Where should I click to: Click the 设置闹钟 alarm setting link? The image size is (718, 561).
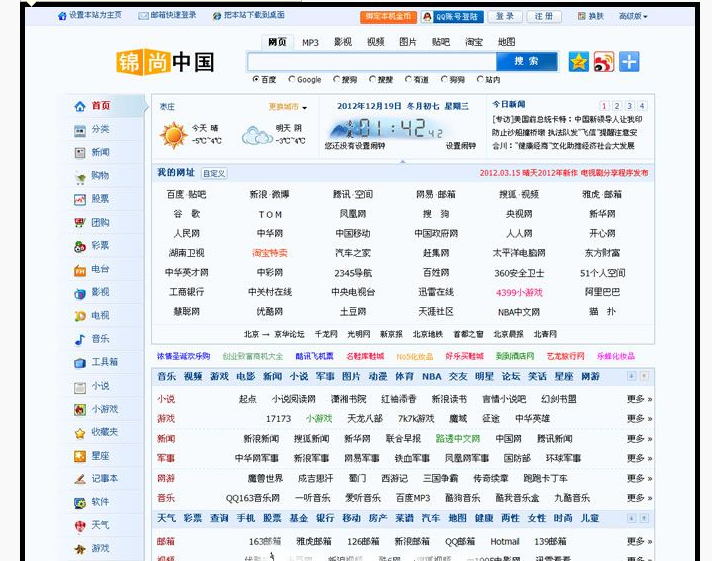coord(461,146)
